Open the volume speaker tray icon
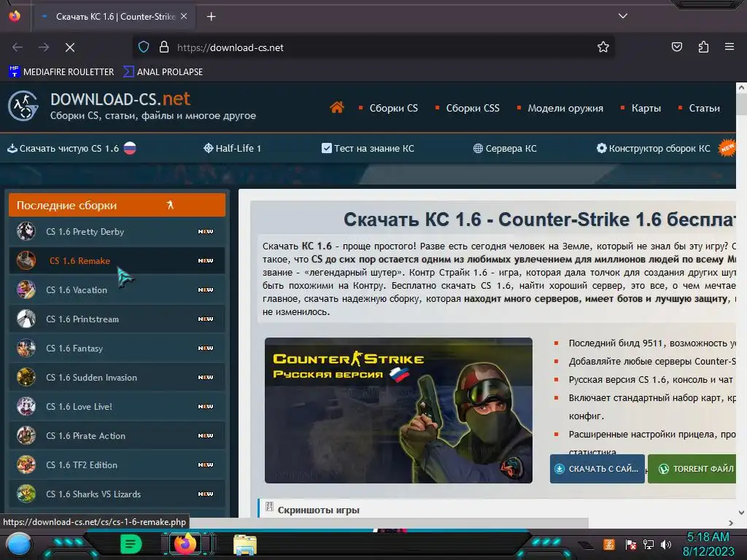 [x=666, y=545]
